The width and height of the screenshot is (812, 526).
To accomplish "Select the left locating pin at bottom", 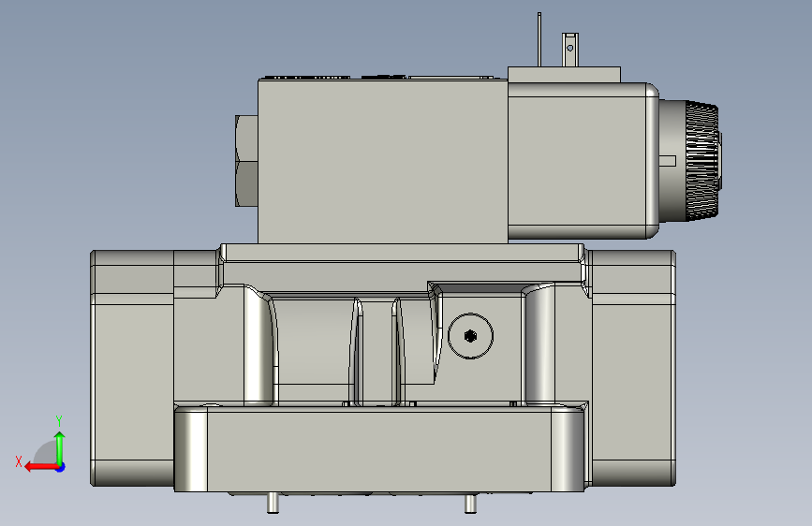I will tap(273, 503).
